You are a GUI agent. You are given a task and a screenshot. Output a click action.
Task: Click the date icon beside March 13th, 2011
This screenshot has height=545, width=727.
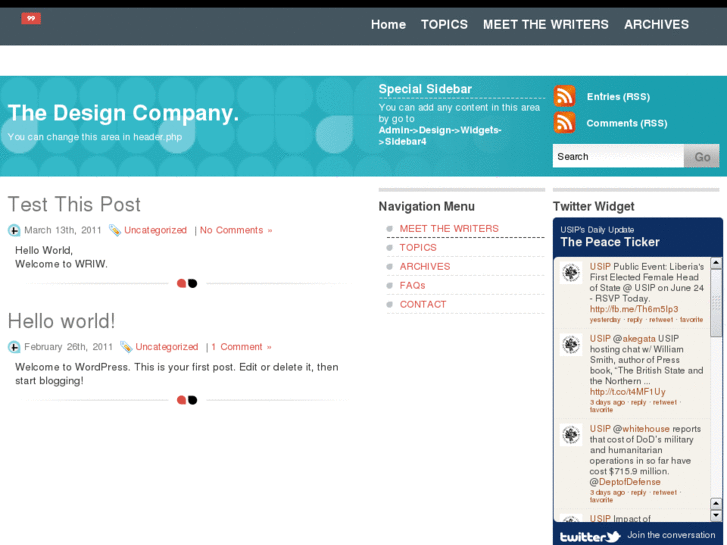[14, 230]
